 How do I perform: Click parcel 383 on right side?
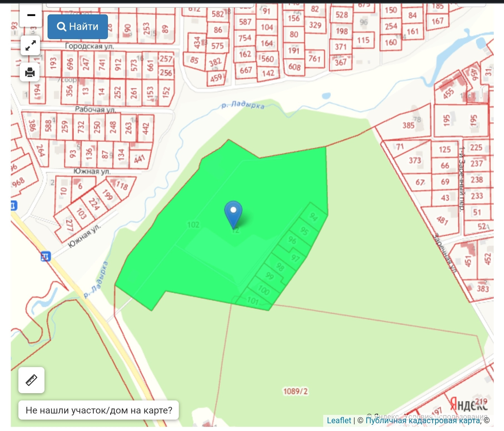pyautogui.click(x=483, y=289)
